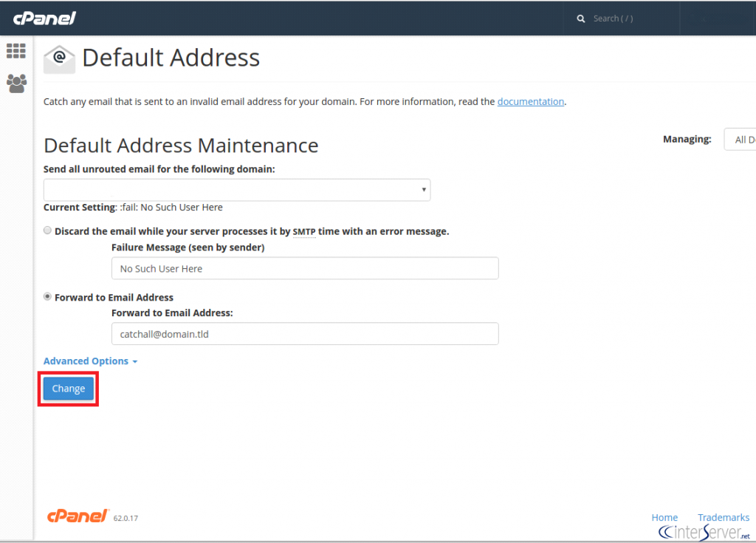Image resolution: width=756 pixels, height=543 pixels.
Task: Click the Forward to Email Address field
Action: [304, 334]
